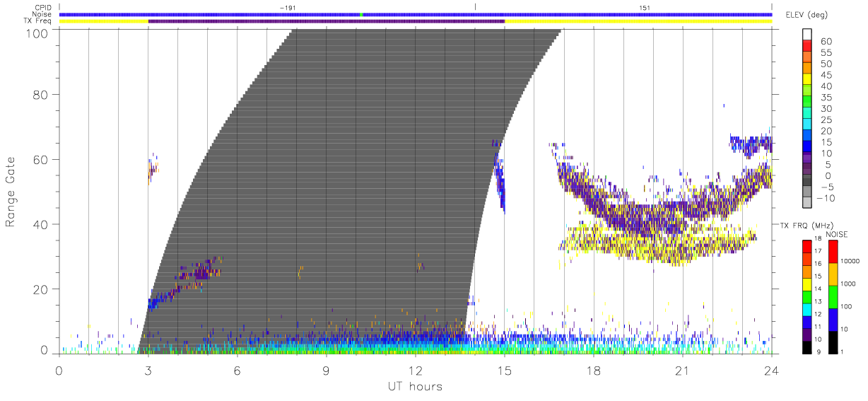The height and width of the screenshot is (401, 868).
Task: Click the x-axis tick label "21"
Action: coord(683,371)
